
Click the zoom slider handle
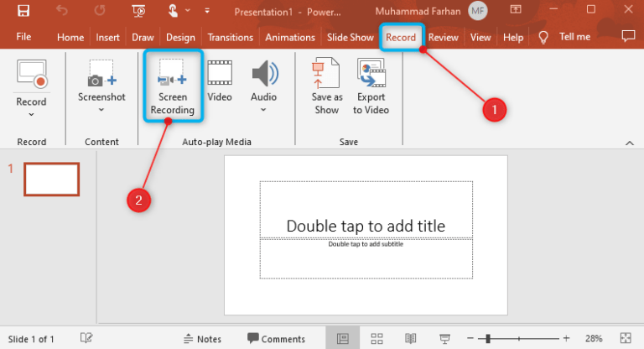click(x=487, y=338)
